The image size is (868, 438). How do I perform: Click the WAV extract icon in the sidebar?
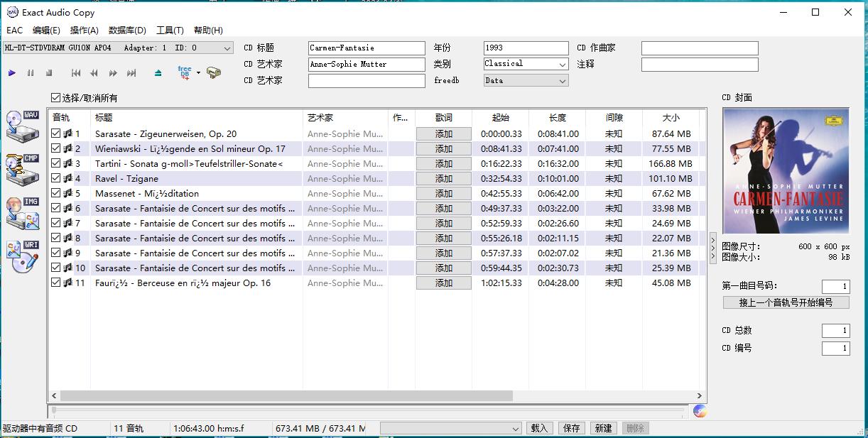tap(22, 126)
